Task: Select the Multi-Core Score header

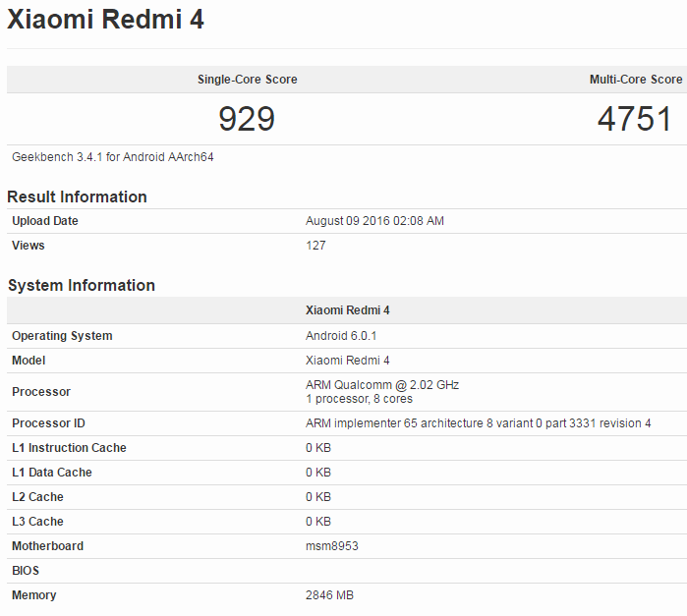Action: 636,80
